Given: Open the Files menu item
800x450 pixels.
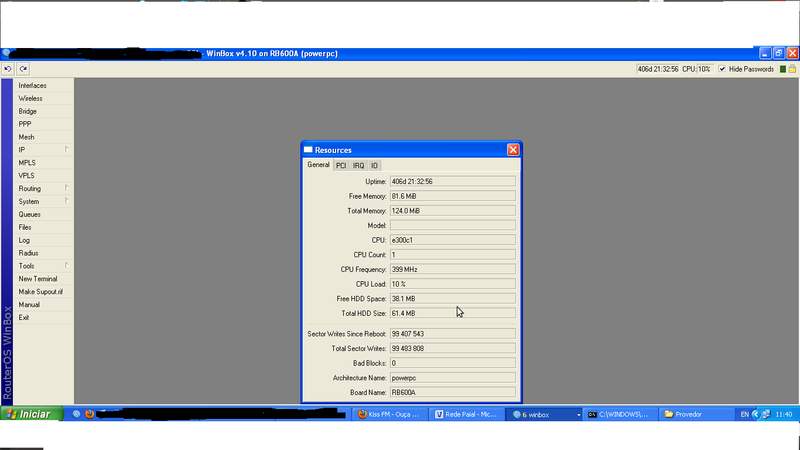Looking at the screenshot, I should tap(43, 227).
